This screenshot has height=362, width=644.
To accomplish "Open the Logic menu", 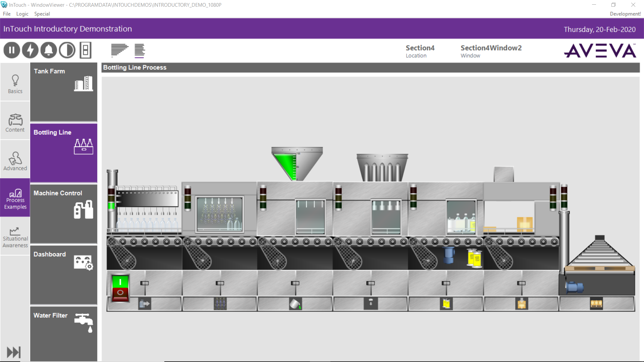I will [22, 14].
